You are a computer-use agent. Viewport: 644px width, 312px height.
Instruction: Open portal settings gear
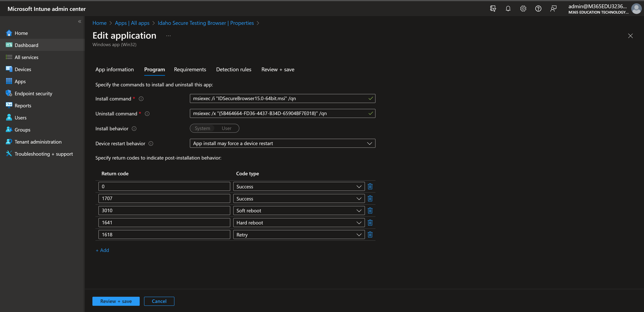[523, 9]
